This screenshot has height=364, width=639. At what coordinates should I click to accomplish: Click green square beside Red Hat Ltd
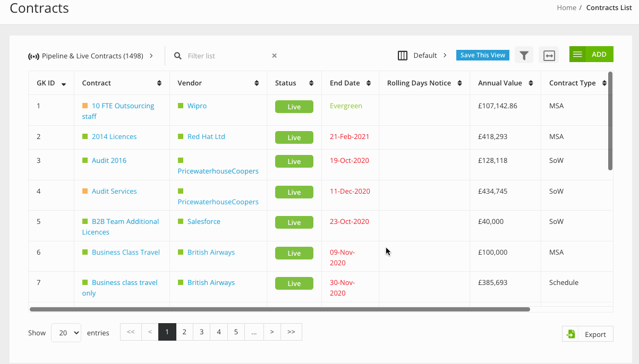(181, 136)
